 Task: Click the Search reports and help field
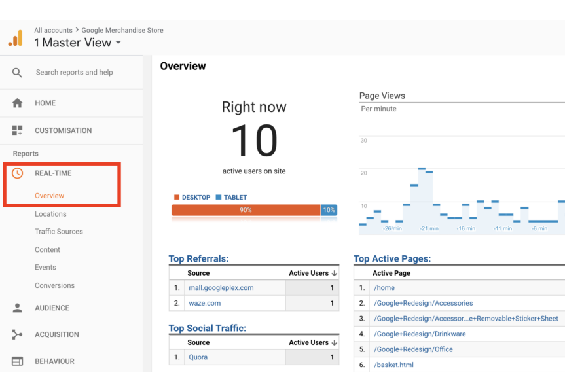click(x=74, y=73)
